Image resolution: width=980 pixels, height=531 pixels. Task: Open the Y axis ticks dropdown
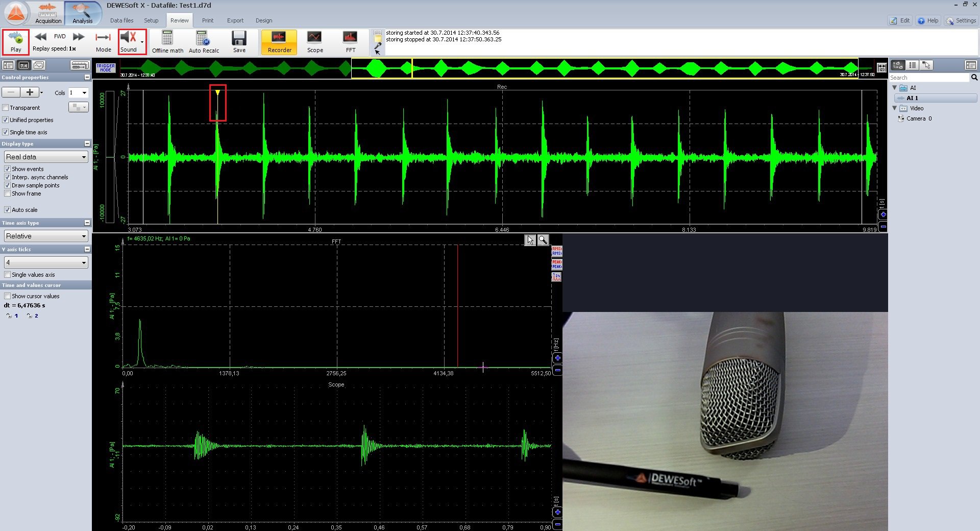46,262
